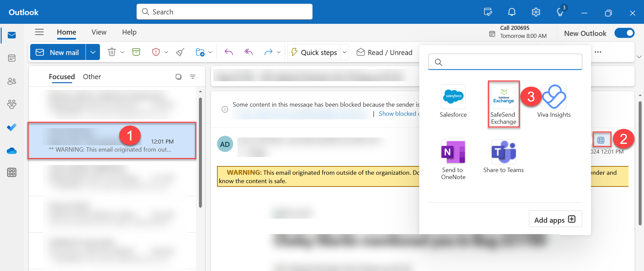
Task: Click the apps flyout search field
Action: point(505,62)
